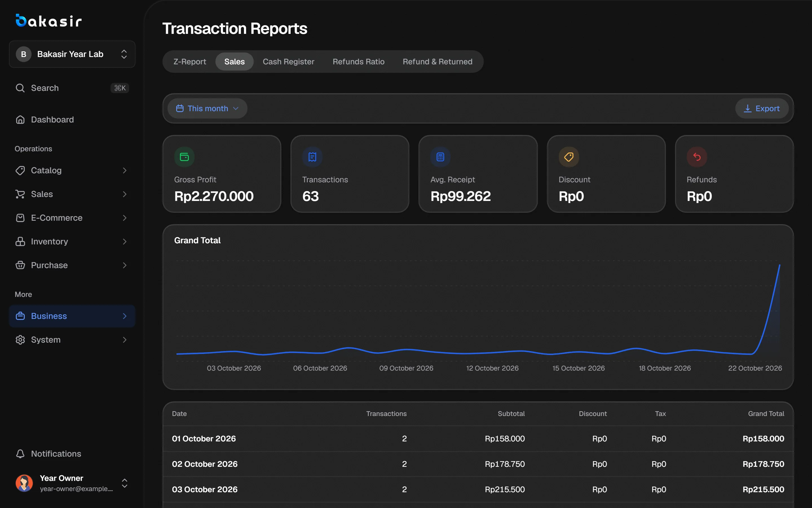Click the Transactions receipt icon
Image resolution: width=812 pixels, height=508 pixels.
(x=312, y=157)
